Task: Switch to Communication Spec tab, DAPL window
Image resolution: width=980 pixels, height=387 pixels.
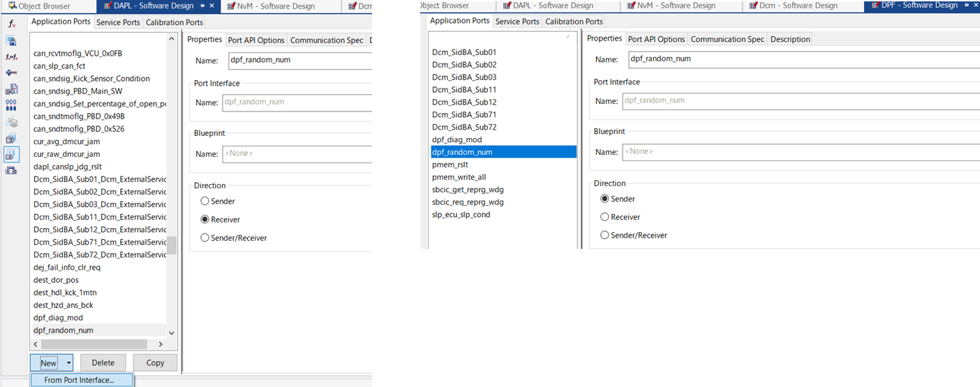Action: click(x=327, y=40)
